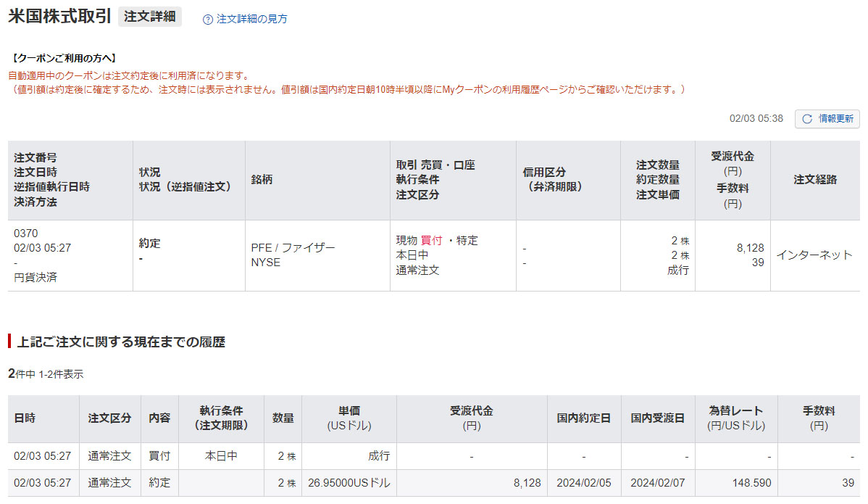Click the 国内受渡日 column header
868x504 pixels.
point(657,418)
